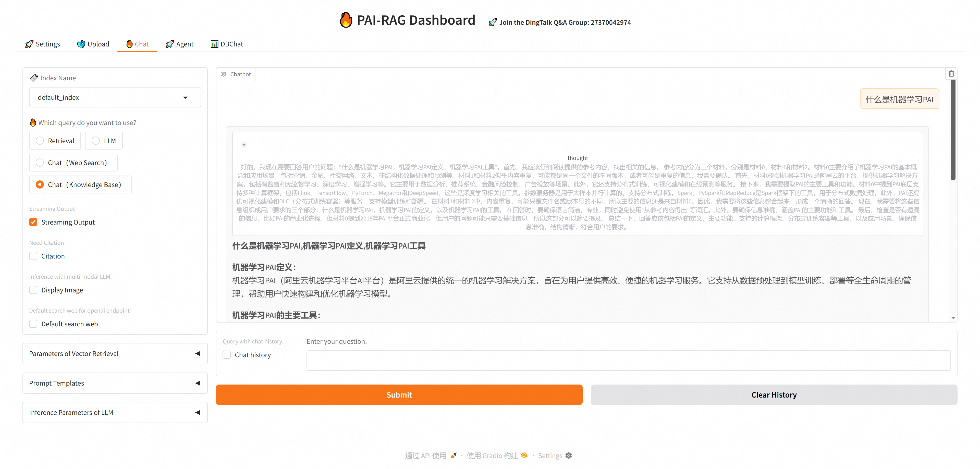The height and width of the screenshot is (469, 980).
Task: Expand the Parameters of Vector Retrieval section
Action: (x=115, y=353)
